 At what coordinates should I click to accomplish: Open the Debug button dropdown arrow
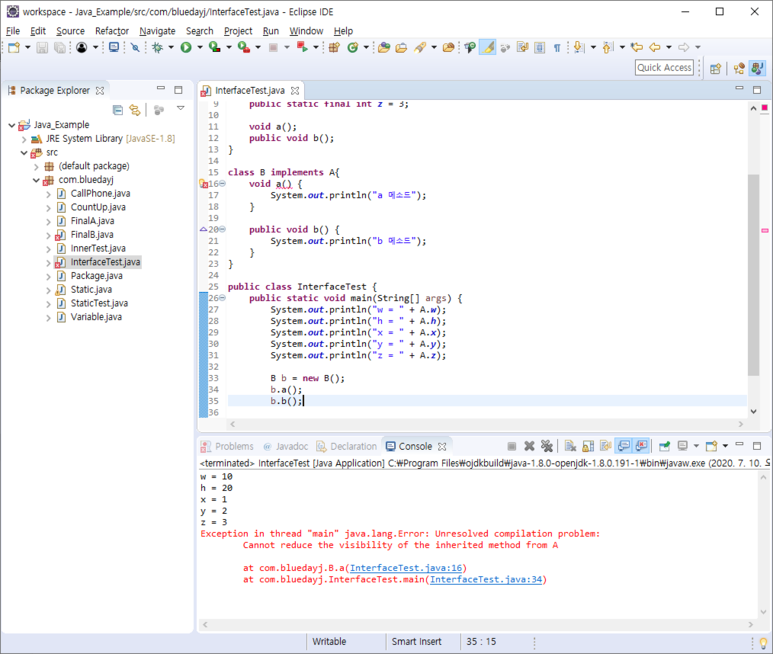(171, 47)
